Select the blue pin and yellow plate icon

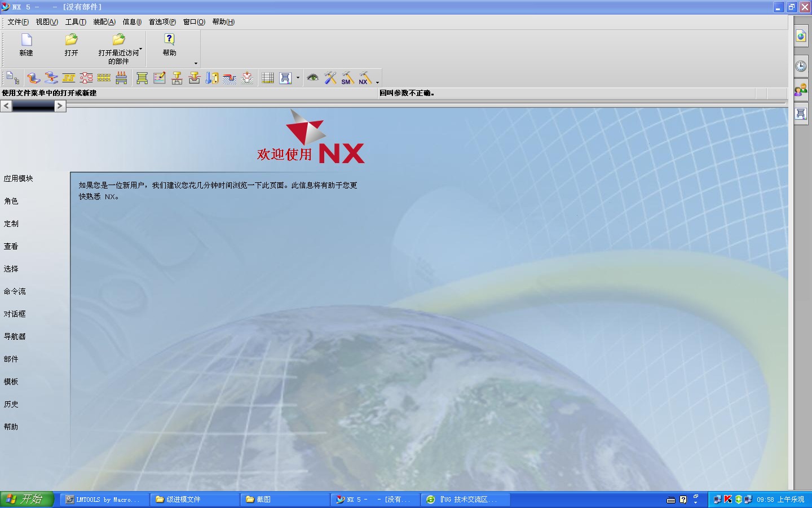click(x=212, y=78)
